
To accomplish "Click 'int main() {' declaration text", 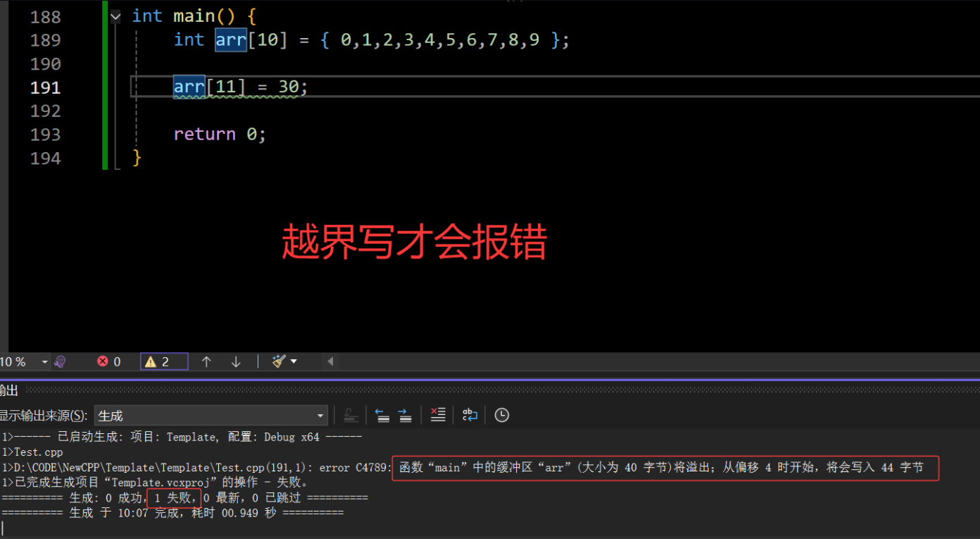I will (x=194, y=16).
